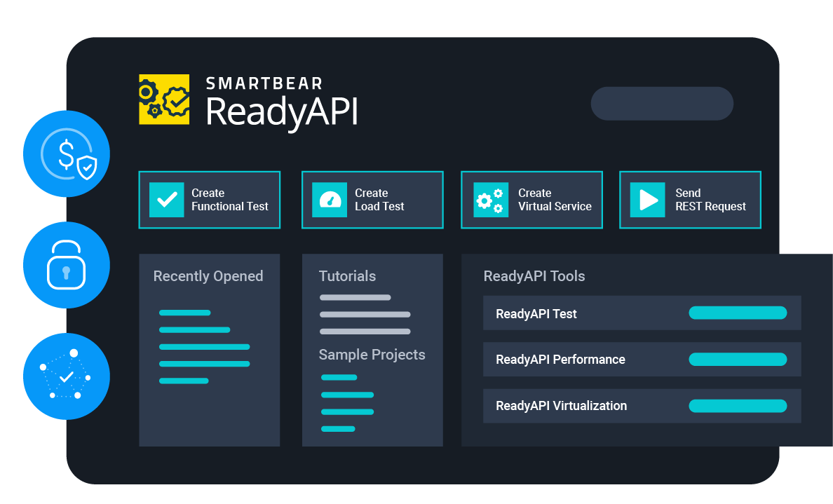This screenshot has height=504, width=833.
Task: Expand the Tutorials section
Action: [x=347, y=276]
